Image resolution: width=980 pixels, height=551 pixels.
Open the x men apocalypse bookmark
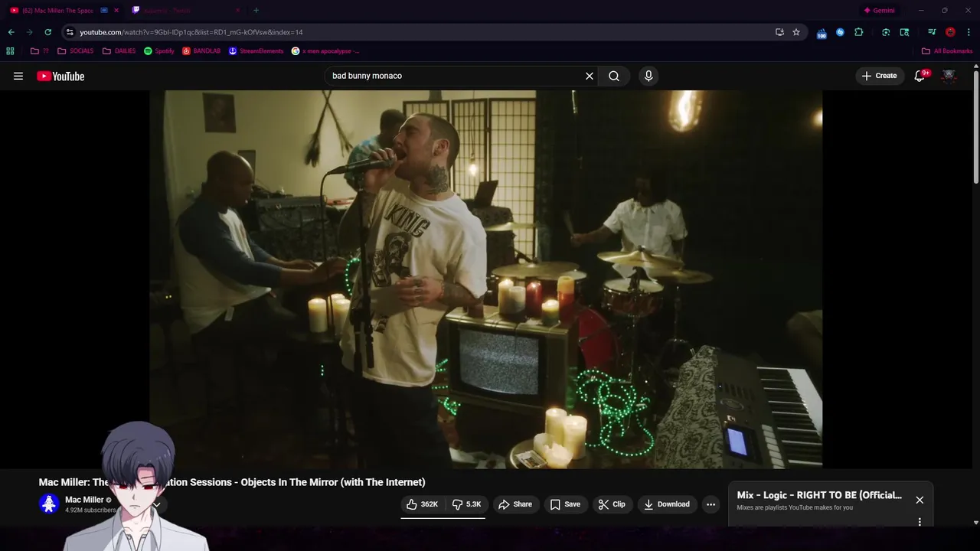tap(325, 51)
